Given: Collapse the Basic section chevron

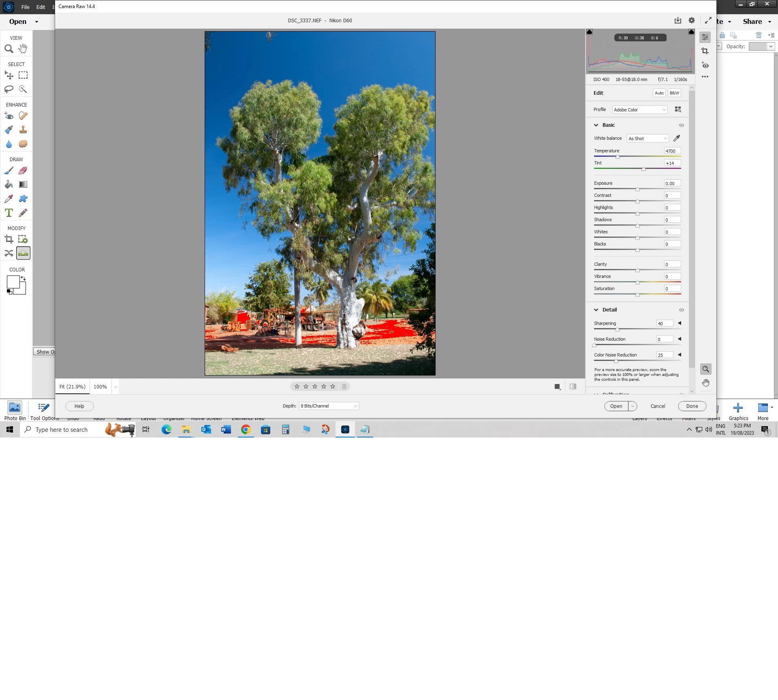Looking at the screenshot, I should tap(596, 125).
